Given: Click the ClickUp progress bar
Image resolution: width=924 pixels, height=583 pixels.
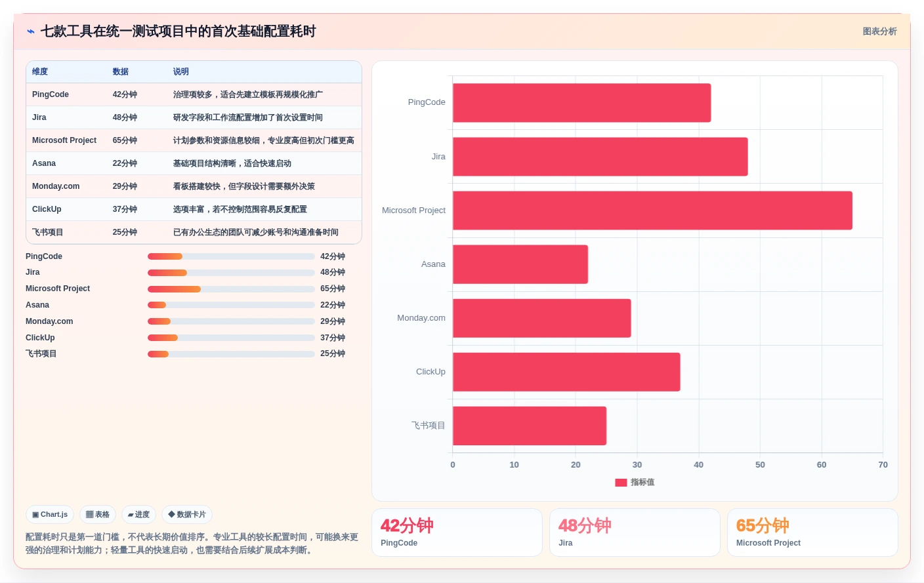Looking at the screenshot, I should pos(231,338).
